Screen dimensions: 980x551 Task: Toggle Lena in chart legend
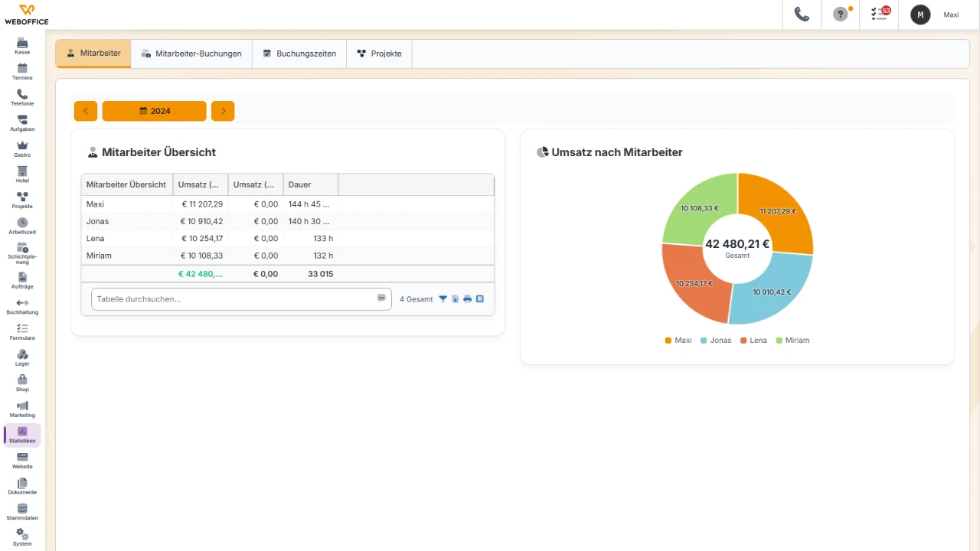[753, 340]
